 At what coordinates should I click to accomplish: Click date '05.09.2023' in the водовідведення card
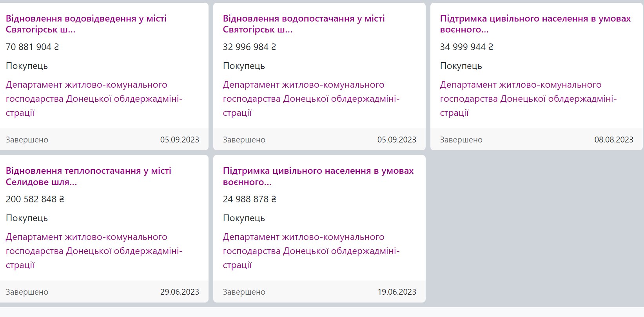180,140
